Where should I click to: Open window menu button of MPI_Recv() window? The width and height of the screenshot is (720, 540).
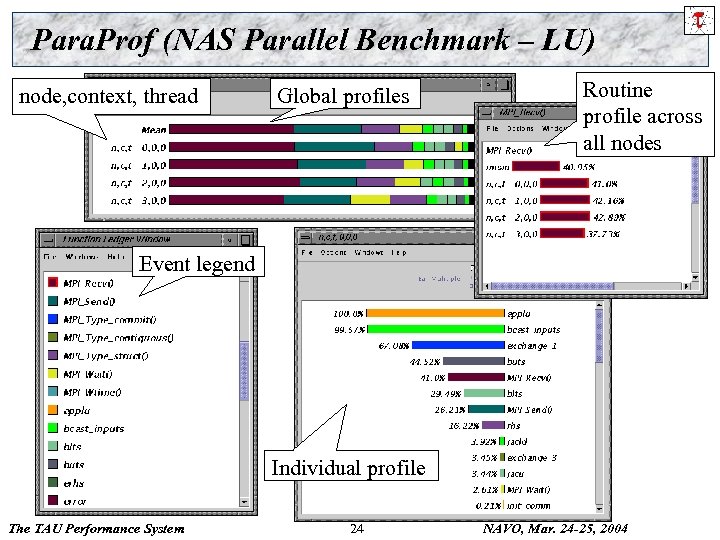tap(487, 112)
